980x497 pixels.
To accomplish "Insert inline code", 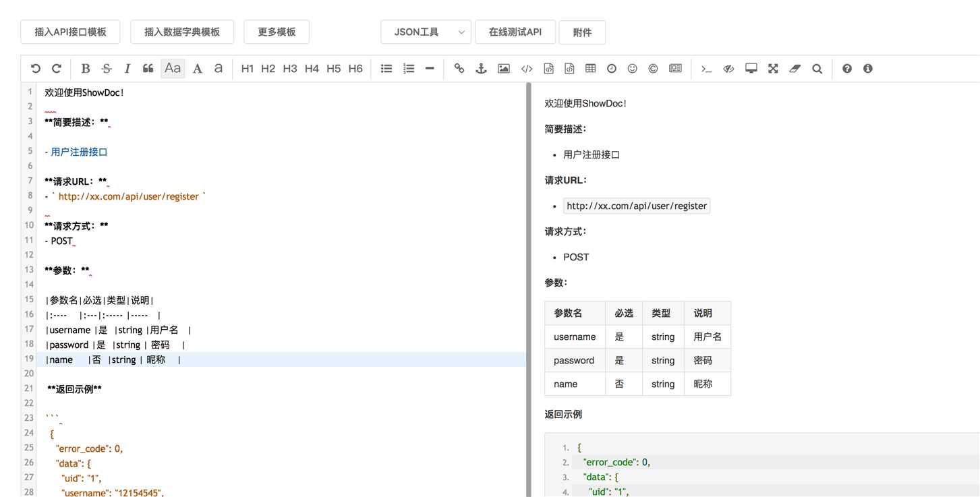I will [527, 68].
